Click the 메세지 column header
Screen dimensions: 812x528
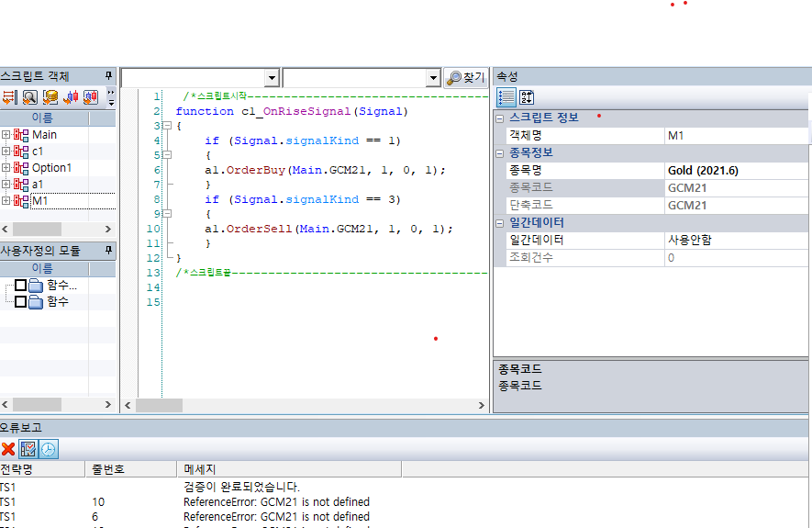200,469
